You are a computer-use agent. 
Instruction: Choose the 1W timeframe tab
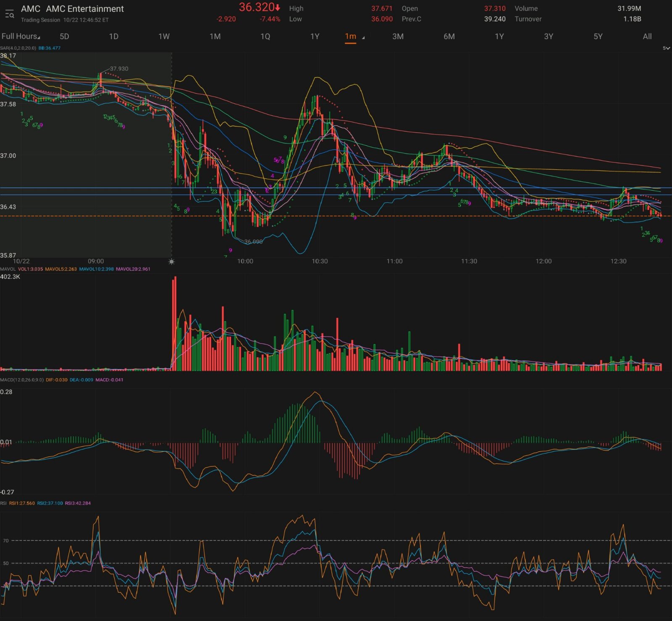click(164, 37)
